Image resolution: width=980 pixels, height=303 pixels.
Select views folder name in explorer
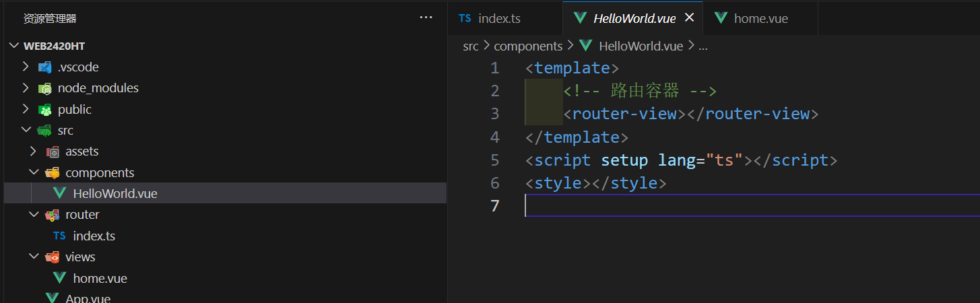(x=80, y=257)
